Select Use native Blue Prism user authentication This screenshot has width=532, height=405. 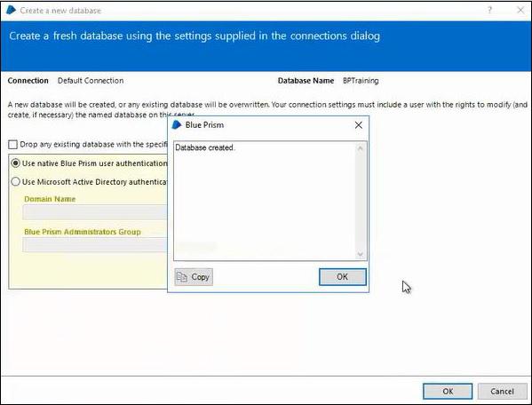tap(15, 163)
